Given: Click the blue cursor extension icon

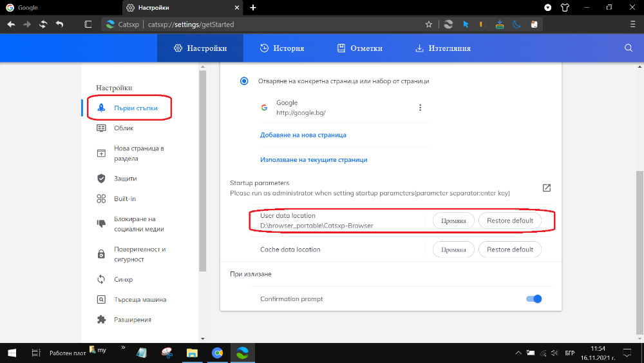Looking at the screenshot, I should 466,25.
